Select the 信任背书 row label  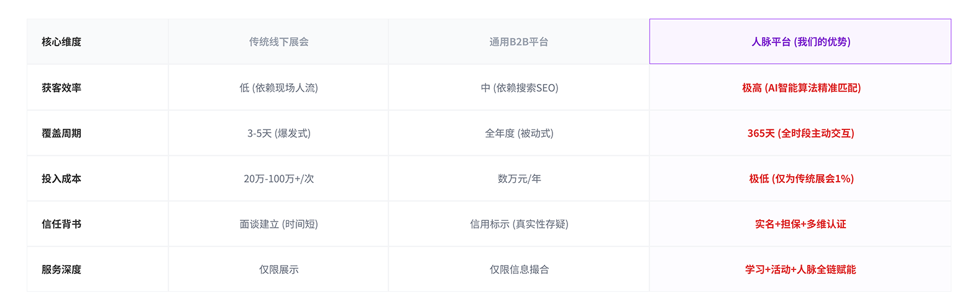point(62,224)
